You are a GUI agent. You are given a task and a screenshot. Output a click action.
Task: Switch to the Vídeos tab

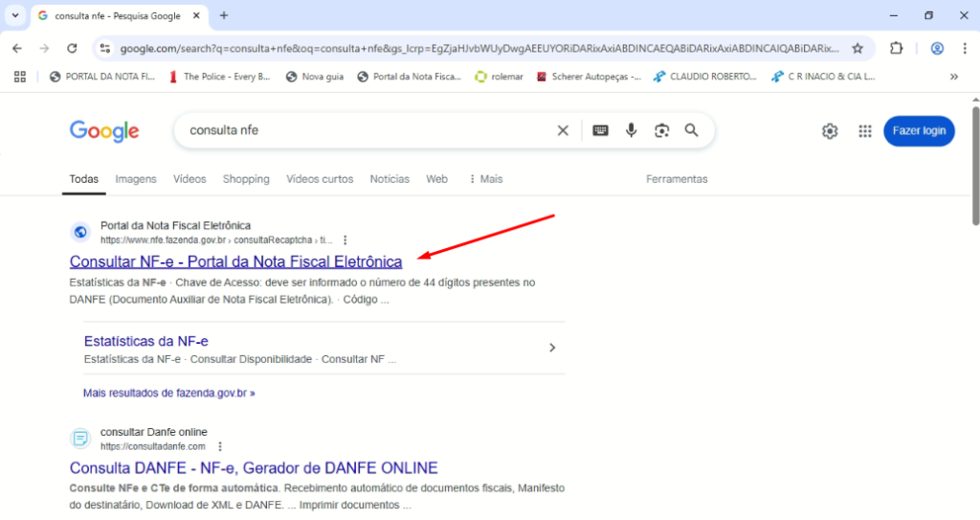click(x=189, y=179)
